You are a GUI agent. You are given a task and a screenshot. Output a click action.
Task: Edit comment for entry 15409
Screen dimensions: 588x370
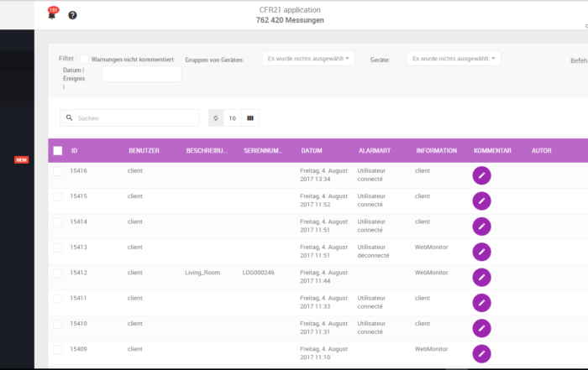click(x=481, y=354)
